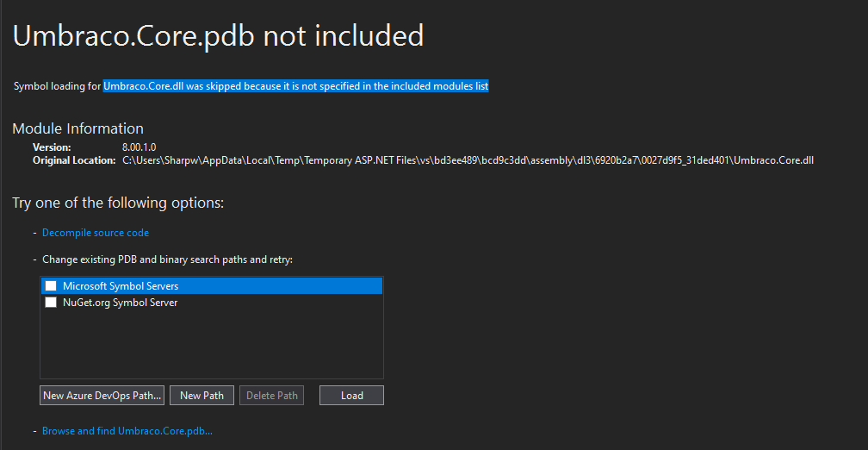Add a symbol location with New Path
This screenshot has height=450, width=868.
click(x=201, y=395)
